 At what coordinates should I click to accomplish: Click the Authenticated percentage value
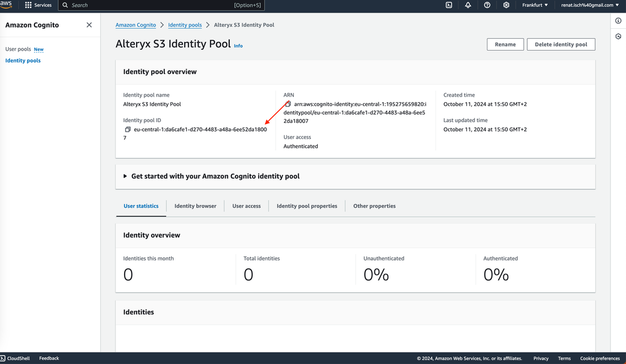(496, 274)
